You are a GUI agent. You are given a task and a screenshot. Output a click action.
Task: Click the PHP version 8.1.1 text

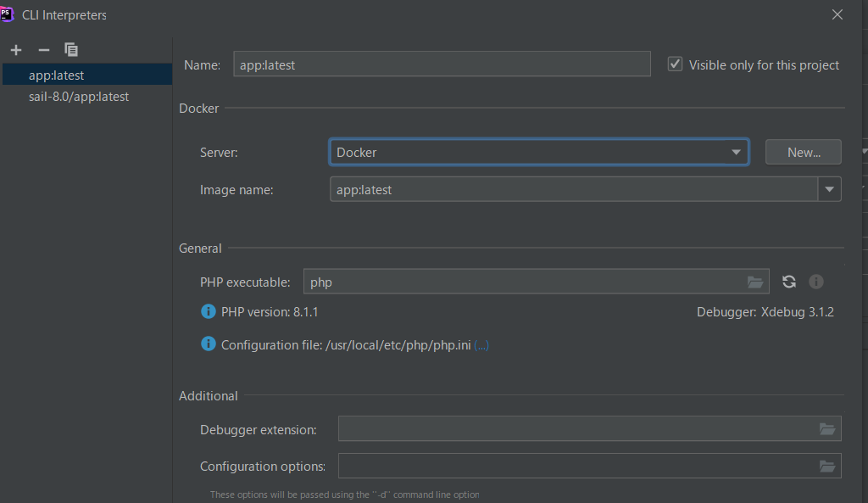pyautogui.click(x=270, y=312)
